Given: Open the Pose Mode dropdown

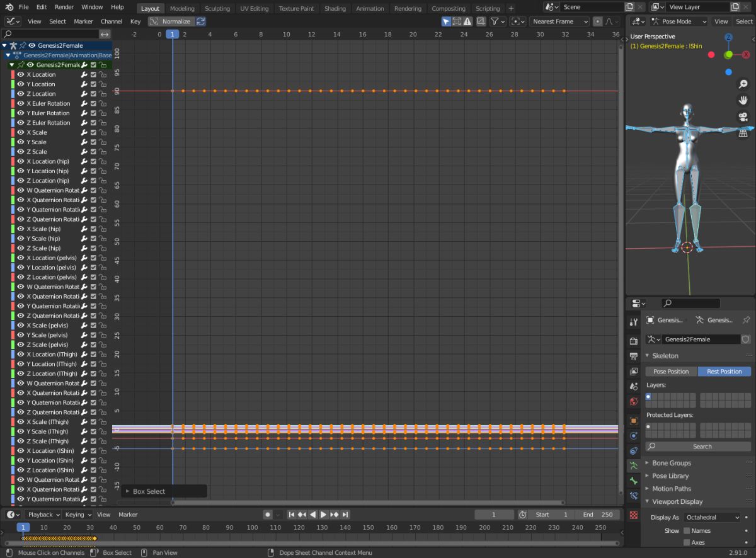Looking at the screenshot, I should (x=679, y=21).
